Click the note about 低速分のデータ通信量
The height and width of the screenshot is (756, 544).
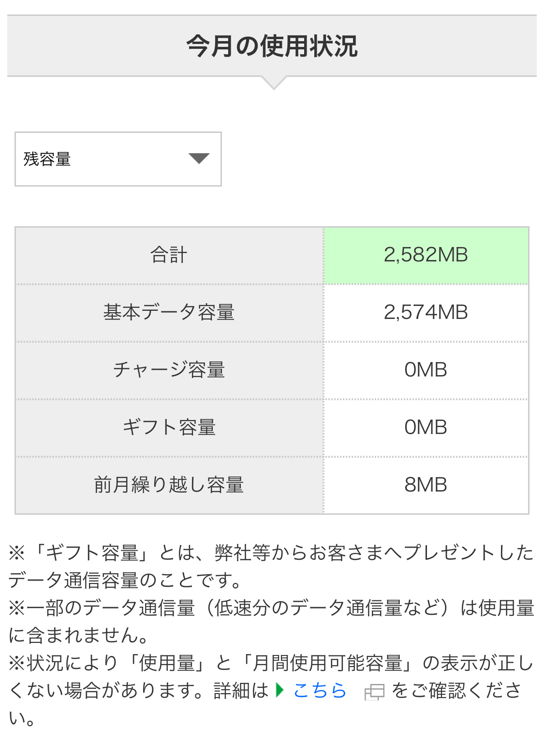[x=271, y=622]
